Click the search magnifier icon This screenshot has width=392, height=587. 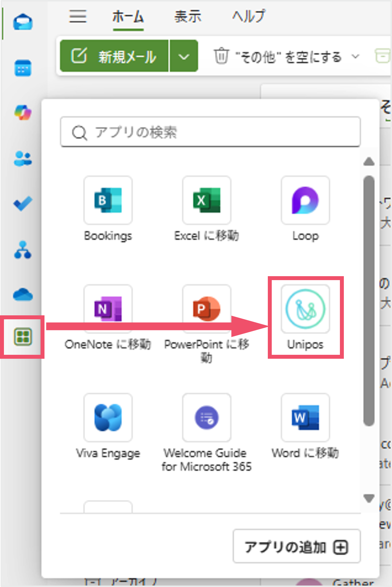[79, 132]
